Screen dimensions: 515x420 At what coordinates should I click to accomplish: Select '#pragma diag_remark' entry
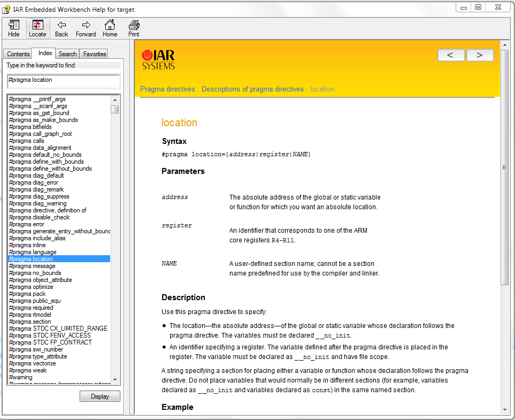pos(36,189)
